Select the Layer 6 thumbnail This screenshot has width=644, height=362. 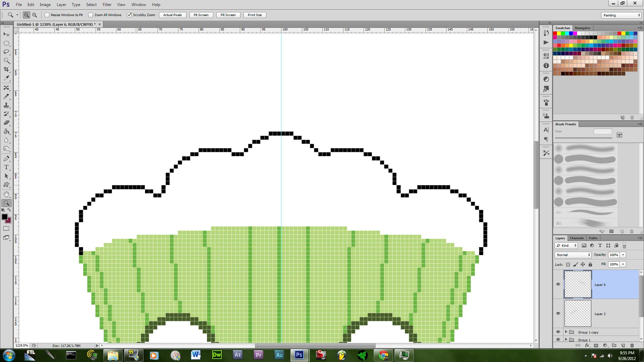(x=578, y=284)
